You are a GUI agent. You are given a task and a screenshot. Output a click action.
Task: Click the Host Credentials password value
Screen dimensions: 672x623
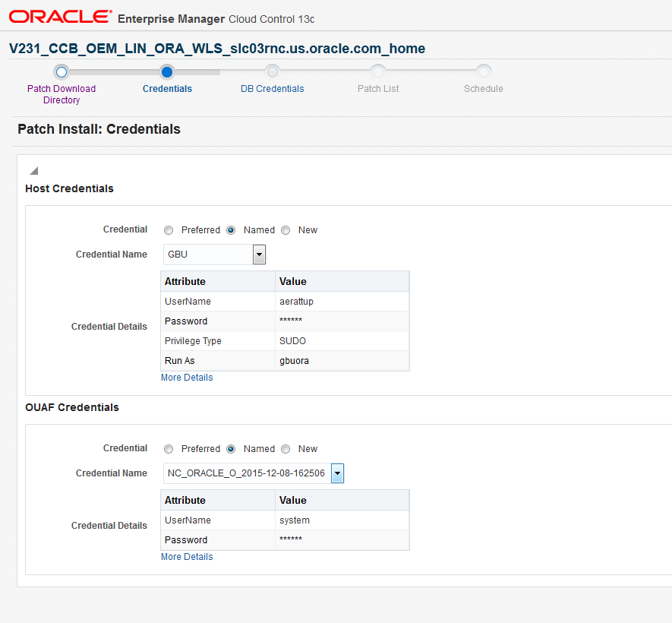click(291, 321)
